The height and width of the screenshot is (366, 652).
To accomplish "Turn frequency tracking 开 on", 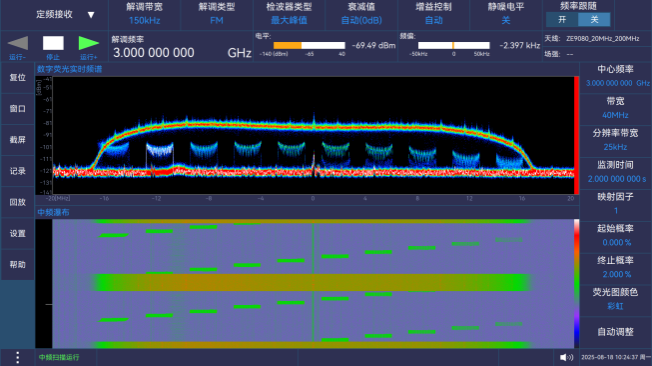I will (x=562, y=19).
